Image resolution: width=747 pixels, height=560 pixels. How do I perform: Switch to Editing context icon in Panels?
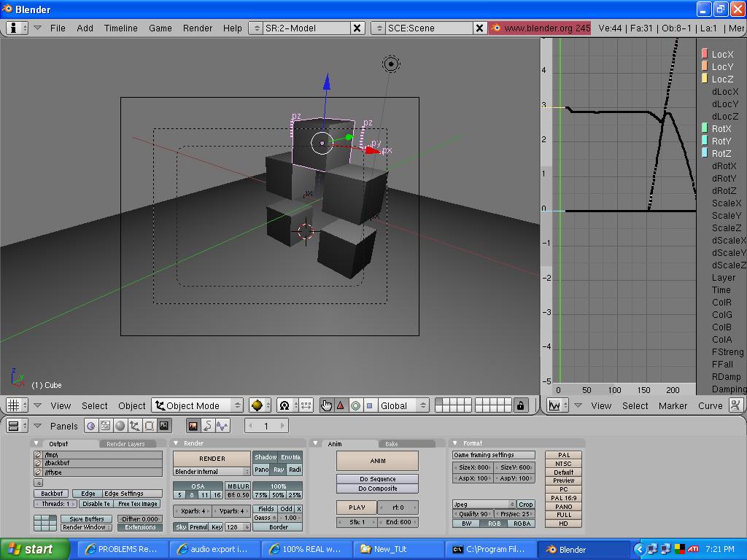[149, 426]
